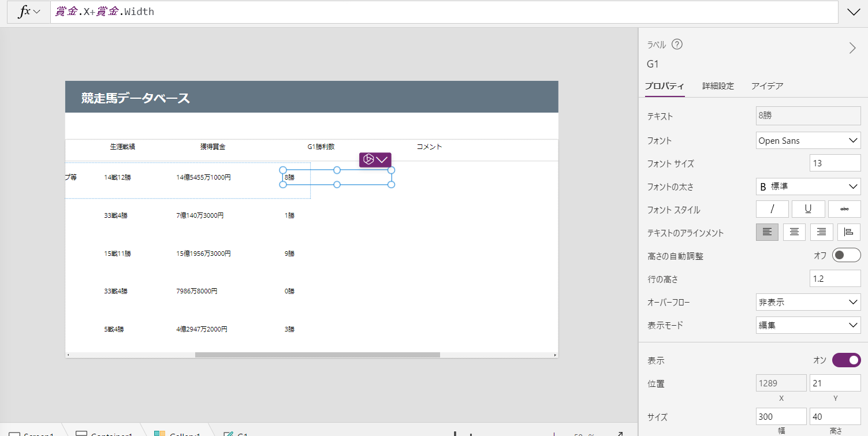Select the 競走馬データベース header title

[135, 98]
